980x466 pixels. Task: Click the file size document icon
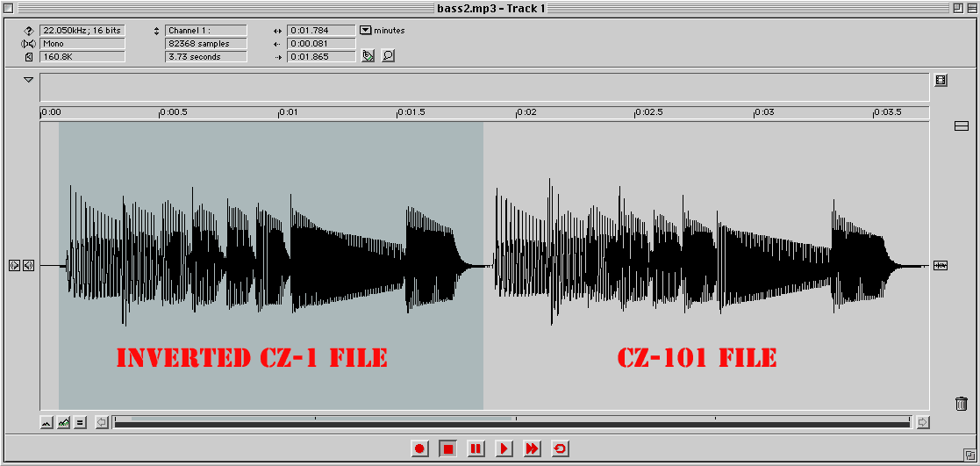click(x=29, y=57)
